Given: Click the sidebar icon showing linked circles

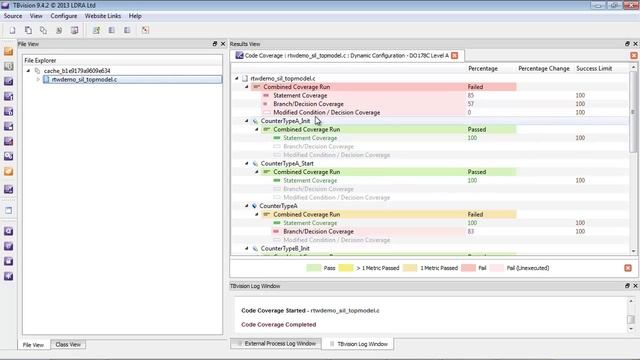Looking at the screenshot, I should [8, 156].
